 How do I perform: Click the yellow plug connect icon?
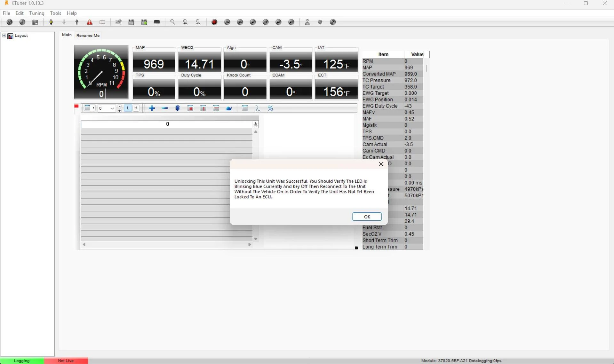tap(51, 22)
